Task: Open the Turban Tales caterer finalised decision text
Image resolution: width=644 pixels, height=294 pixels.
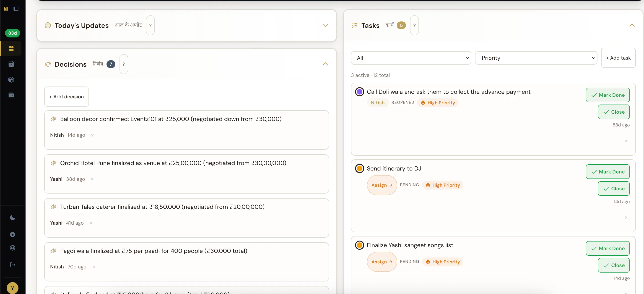Action: (x=162, y=207)
